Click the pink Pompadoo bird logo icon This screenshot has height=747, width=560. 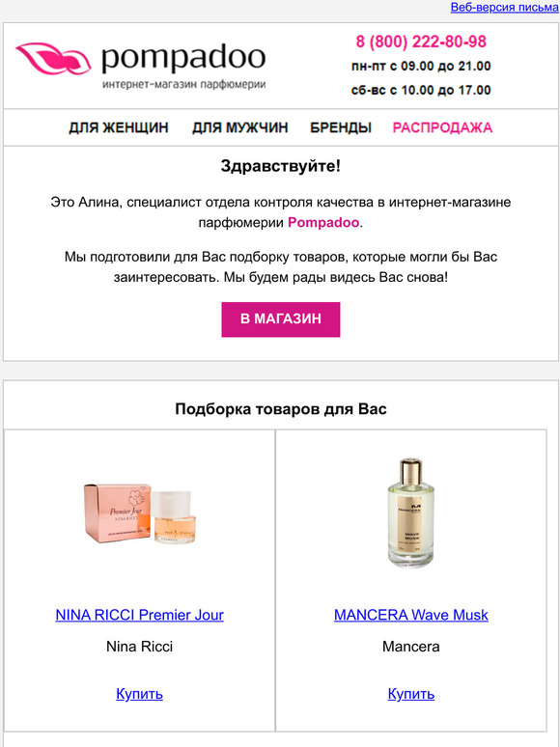click(x=53, y=59)
